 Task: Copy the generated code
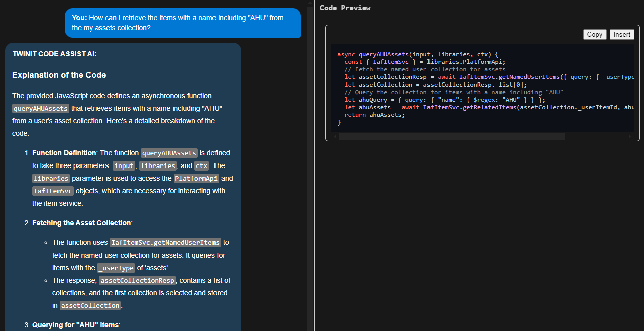[x=595, y=34]
